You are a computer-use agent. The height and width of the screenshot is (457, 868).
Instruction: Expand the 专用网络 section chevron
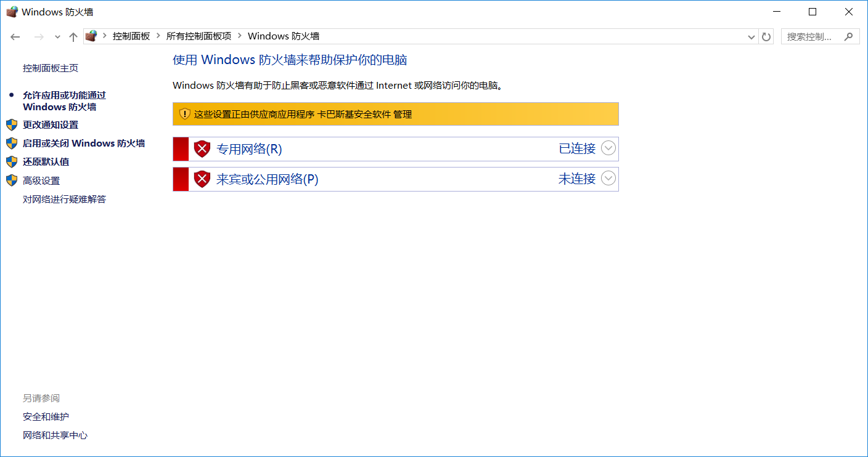[x=608, y=148]
